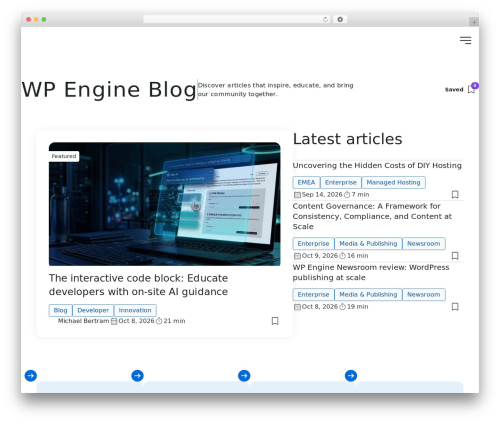500x423 pixels.
Task: Open the hamburger menu
Action: pyautogui.click(x=465, y=40)
